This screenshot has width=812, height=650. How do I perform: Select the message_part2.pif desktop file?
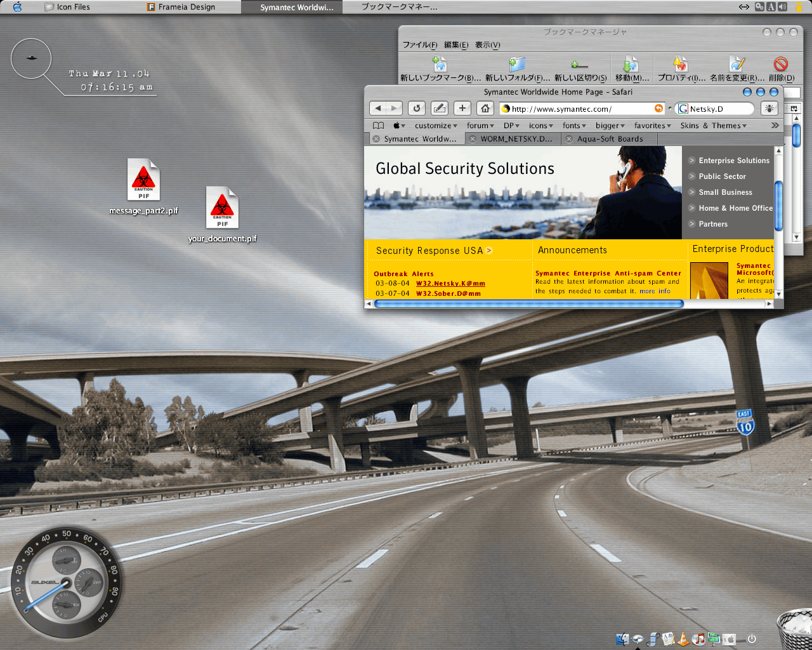(143, 187)
